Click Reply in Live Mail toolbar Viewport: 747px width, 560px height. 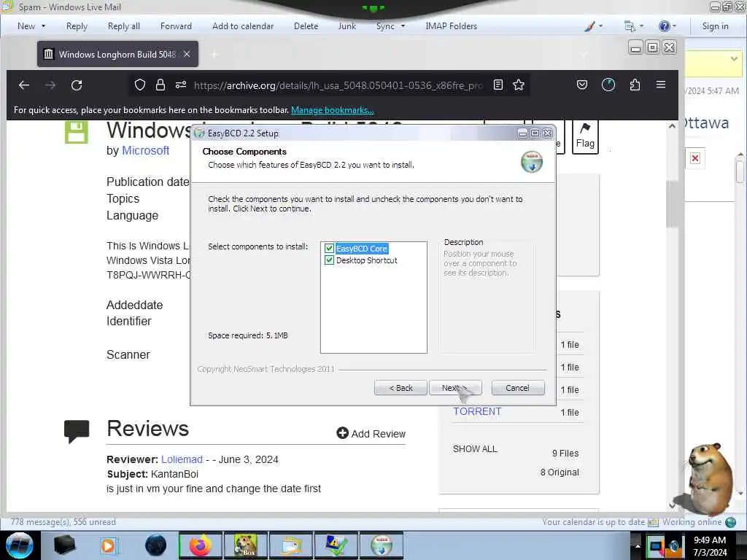pyautogui.click(x=77, y=26)
